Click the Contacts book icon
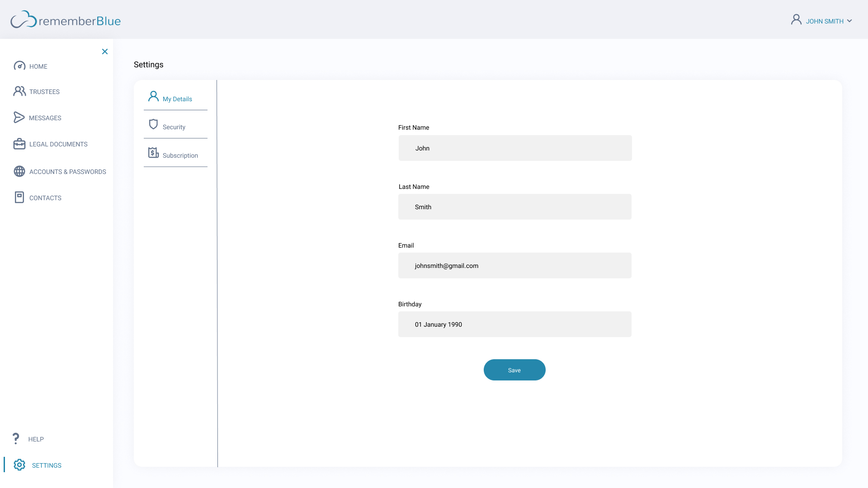868x488 pixels. click(x=19, y=197)
